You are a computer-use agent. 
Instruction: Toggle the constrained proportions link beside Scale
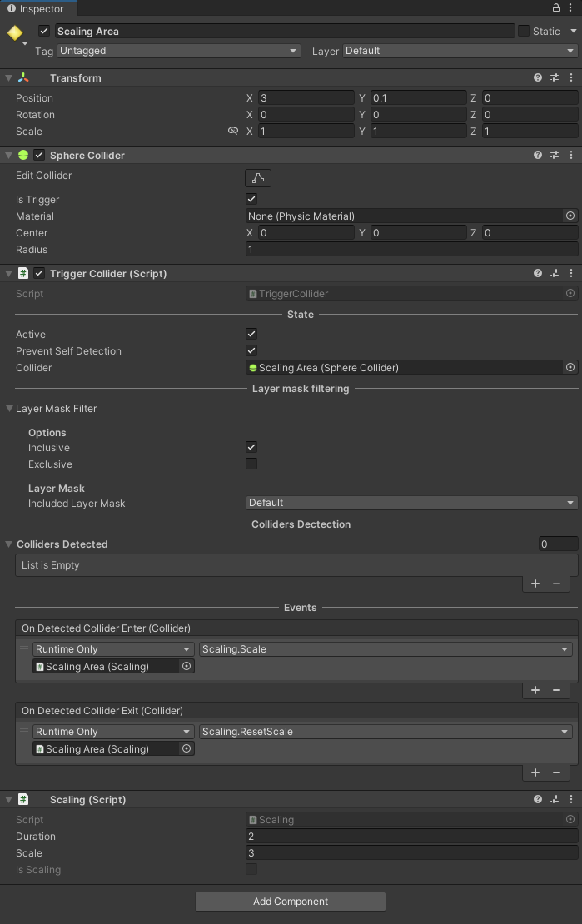point(233,132)
